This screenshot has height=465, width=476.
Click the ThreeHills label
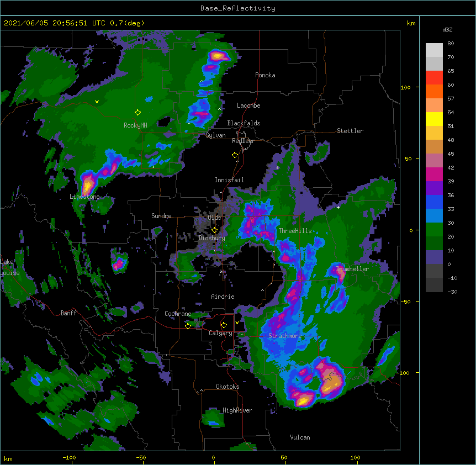coord(295,231)
